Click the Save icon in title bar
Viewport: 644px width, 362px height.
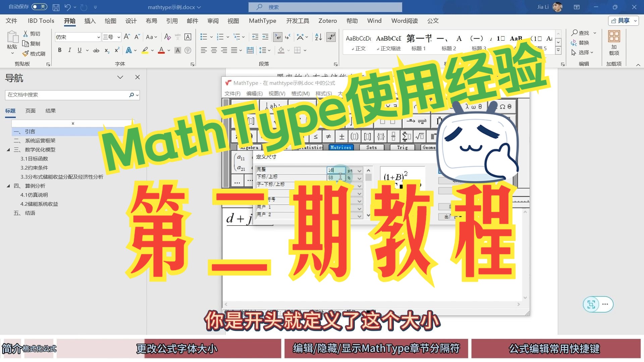tap(56, 7)
